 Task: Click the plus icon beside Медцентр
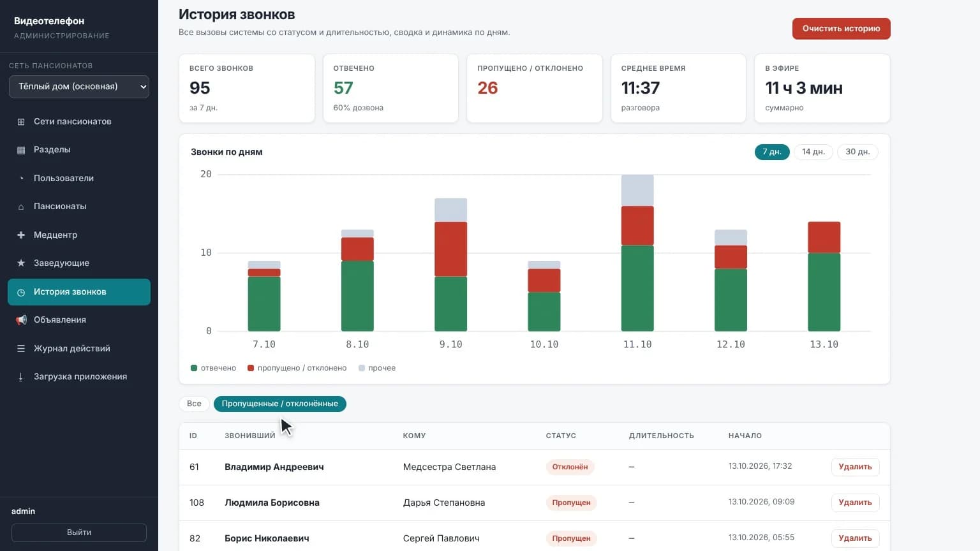(x=21, y=235)
